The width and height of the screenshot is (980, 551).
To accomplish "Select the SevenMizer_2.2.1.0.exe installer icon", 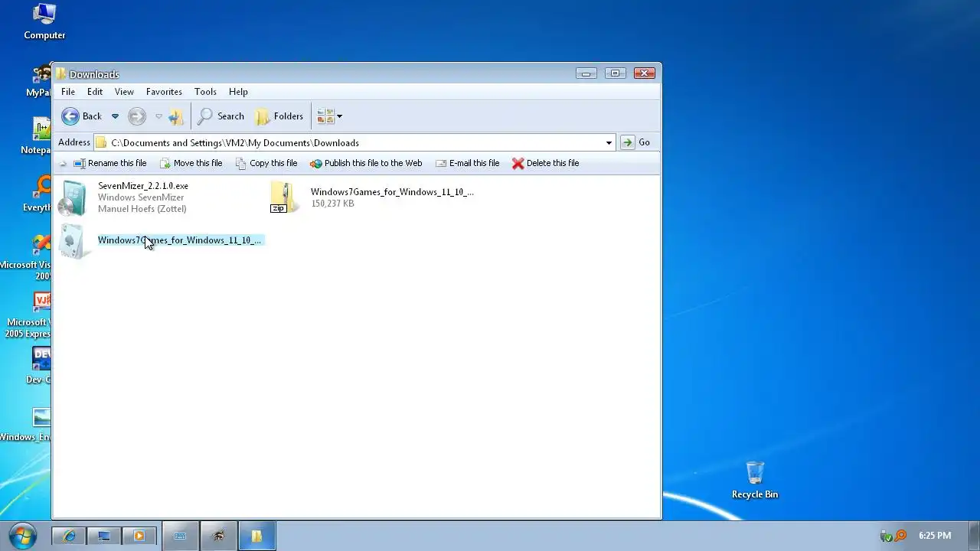I will point(74,197).
